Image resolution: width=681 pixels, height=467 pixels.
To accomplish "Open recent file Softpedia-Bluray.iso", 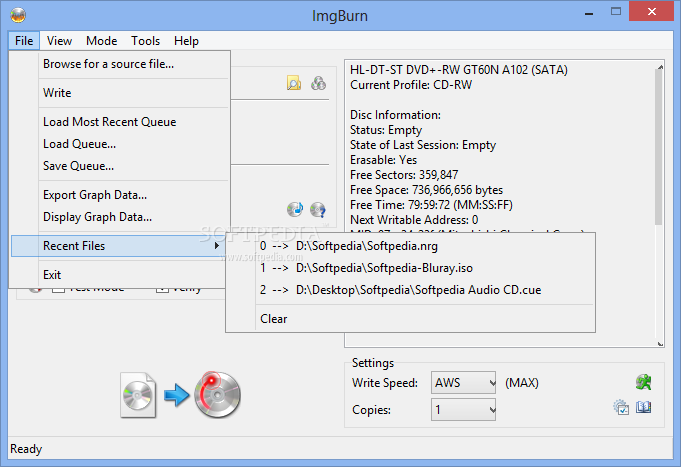I will click(x=410, y=268).
